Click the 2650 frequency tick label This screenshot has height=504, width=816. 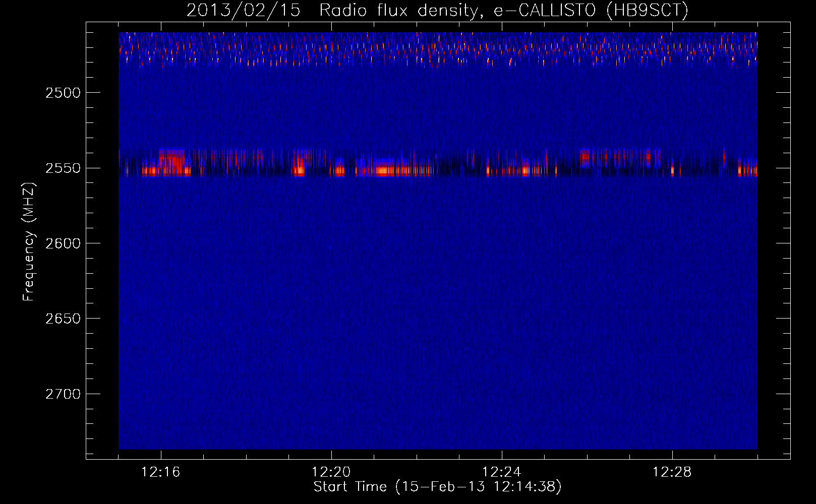pos(63,319)
